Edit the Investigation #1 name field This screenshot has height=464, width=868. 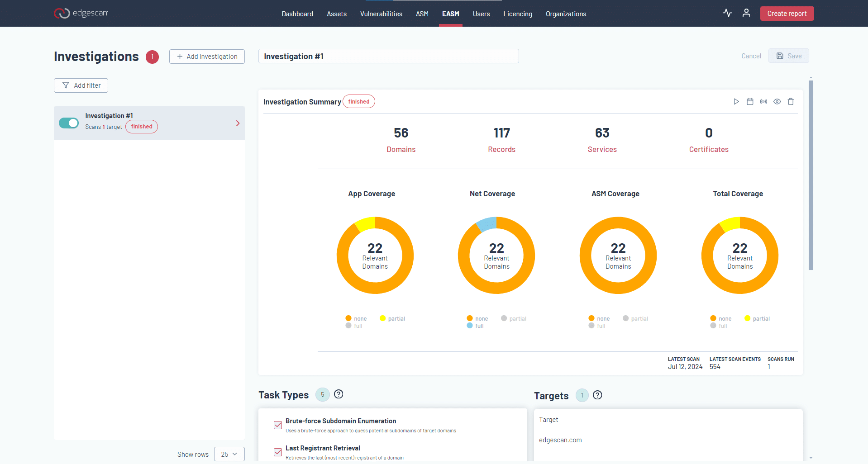coord(388,56)
